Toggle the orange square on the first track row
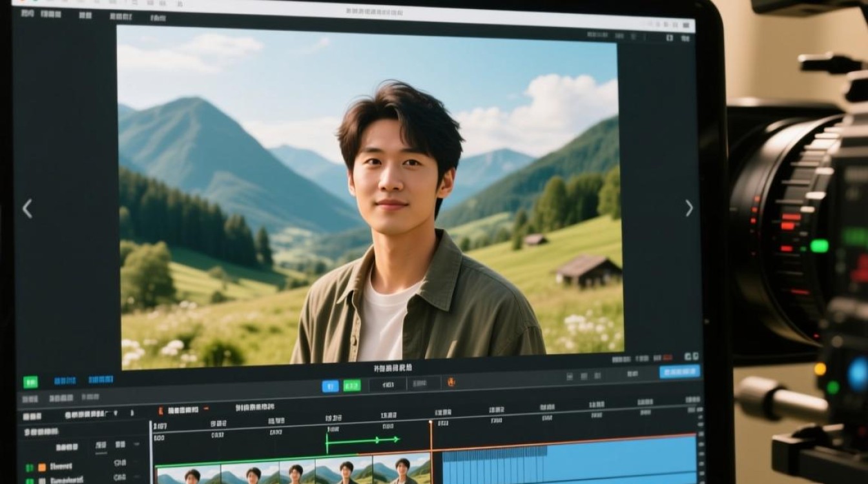 coord(42,467)
